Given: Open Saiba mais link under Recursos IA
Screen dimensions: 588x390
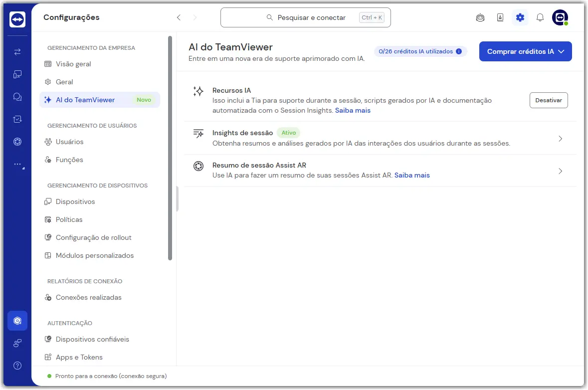Looking at the screenshot, I should point(353,110).
